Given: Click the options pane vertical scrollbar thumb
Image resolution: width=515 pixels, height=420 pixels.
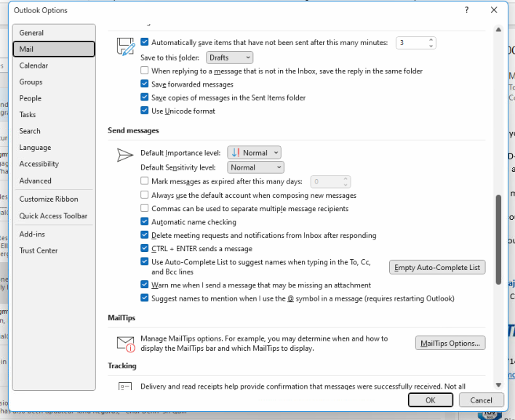Looking at the screenshot, I should coord(498,240).
